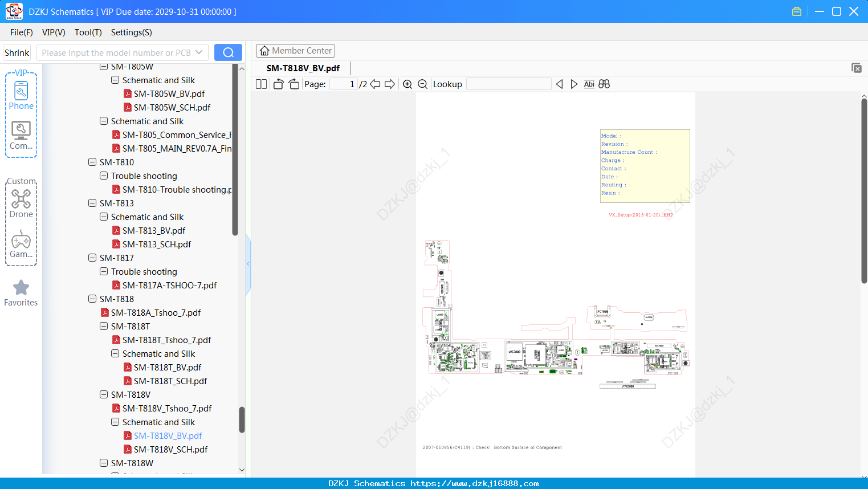868x489 pixels.
Task: Click the binoculars search icon
Action: click(x=604, y=84)
